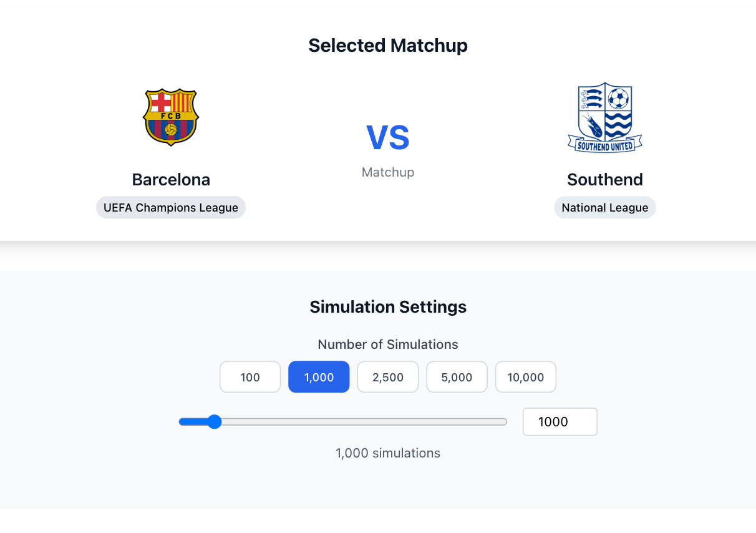
Task: Focus the simulation count input field
Action: [560, 422]
